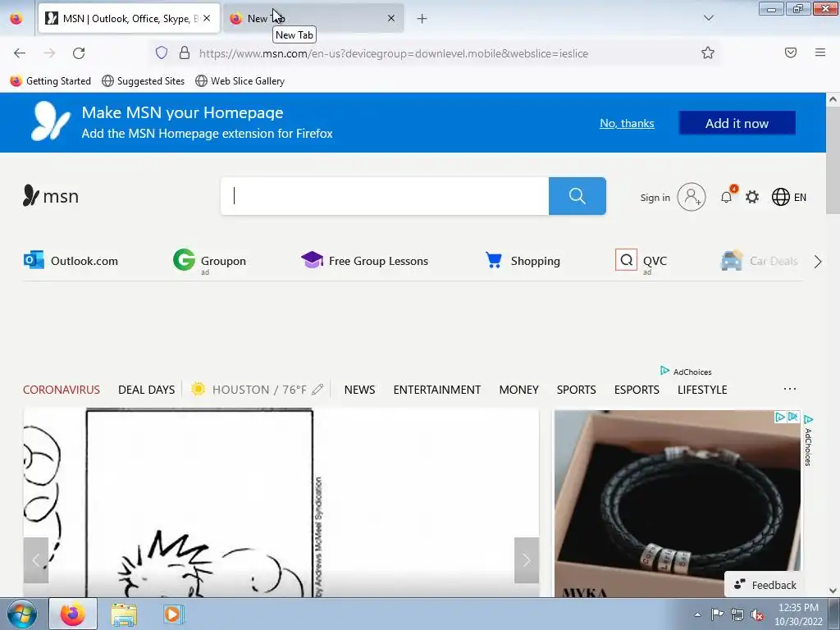This screenshot has height=630, width=840.
Task: Open the CORONAVIRUS category
Action: (x=62, y=390)
